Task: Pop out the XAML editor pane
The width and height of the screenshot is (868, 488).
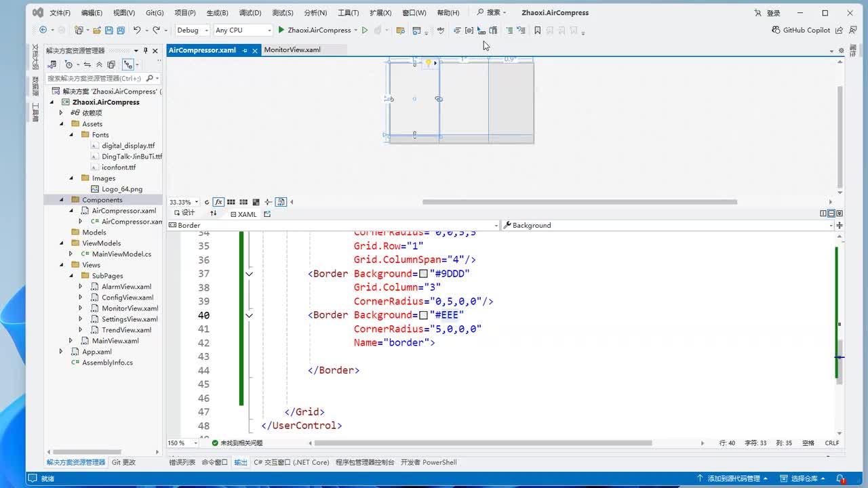Action: [267, 213]
